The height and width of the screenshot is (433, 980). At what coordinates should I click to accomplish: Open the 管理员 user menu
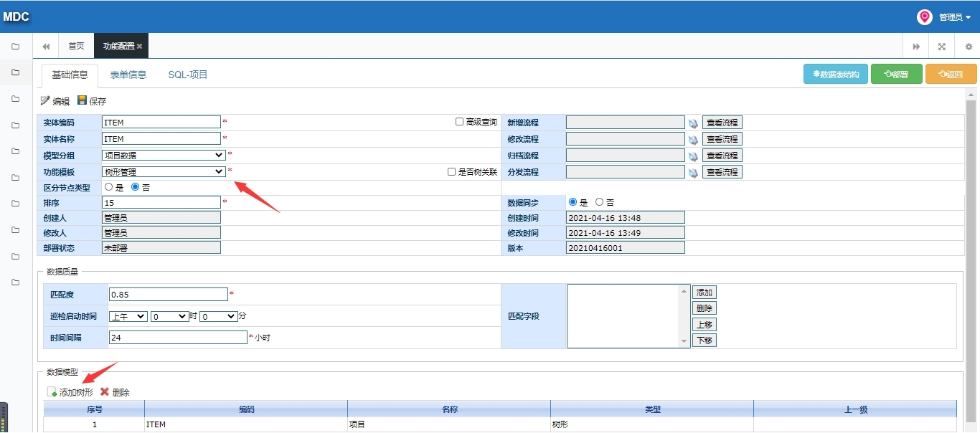(955, 17)
